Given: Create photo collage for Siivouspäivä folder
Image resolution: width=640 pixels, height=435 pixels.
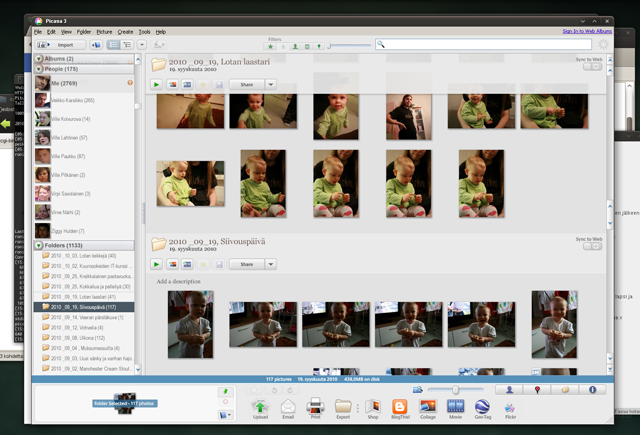Looking at the screenshot, I should [x=173, y=264].
